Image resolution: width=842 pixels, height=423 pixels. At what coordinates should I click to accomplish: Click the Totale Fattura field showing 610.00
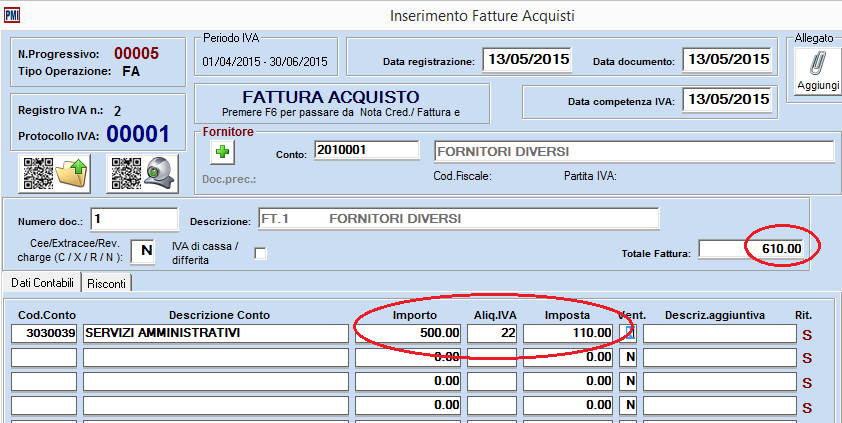tap(753, 247)
